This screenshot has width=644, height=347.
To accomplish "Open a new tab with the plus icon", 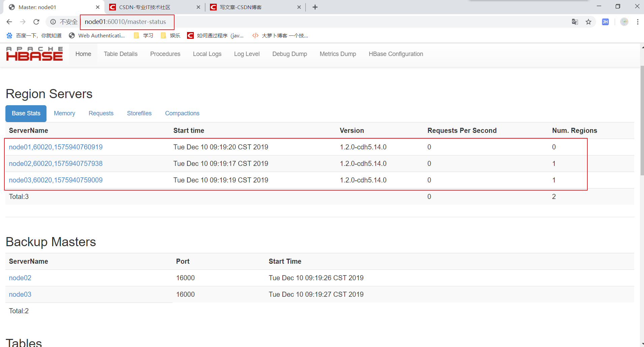I will 315,7.
